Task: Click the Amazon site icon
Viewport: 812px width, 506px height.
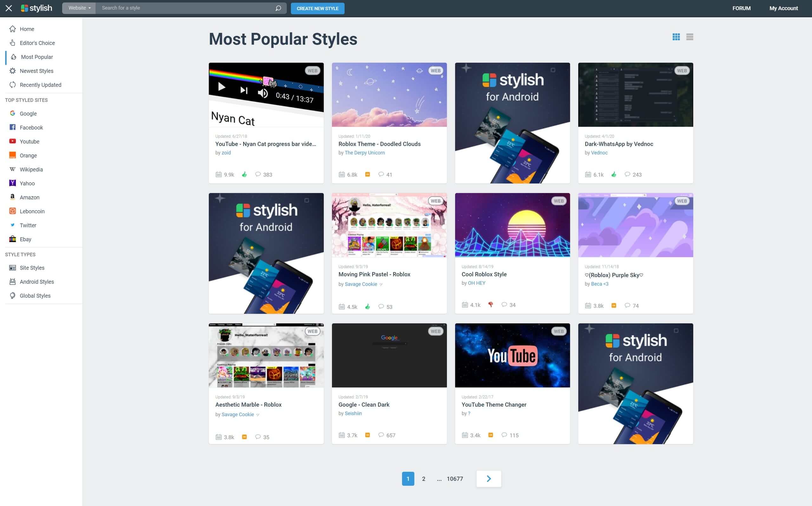Action: tap(12, 197)
